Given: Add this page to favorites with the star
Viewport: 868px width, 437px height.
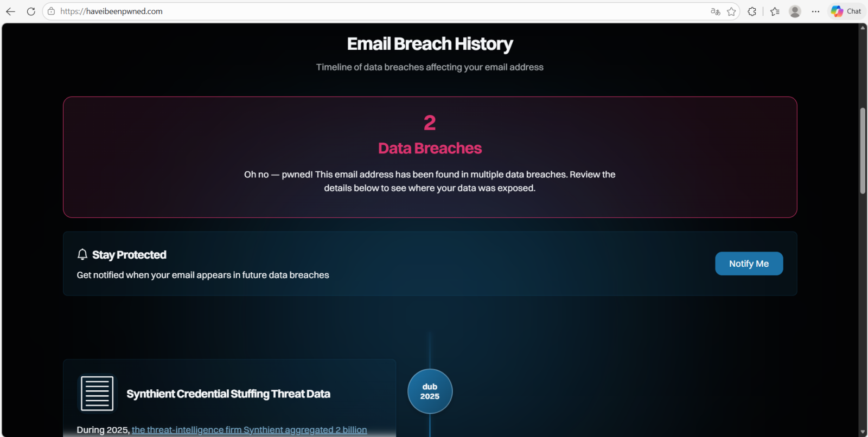Looking at the screenshot, I should coord(731,11).
